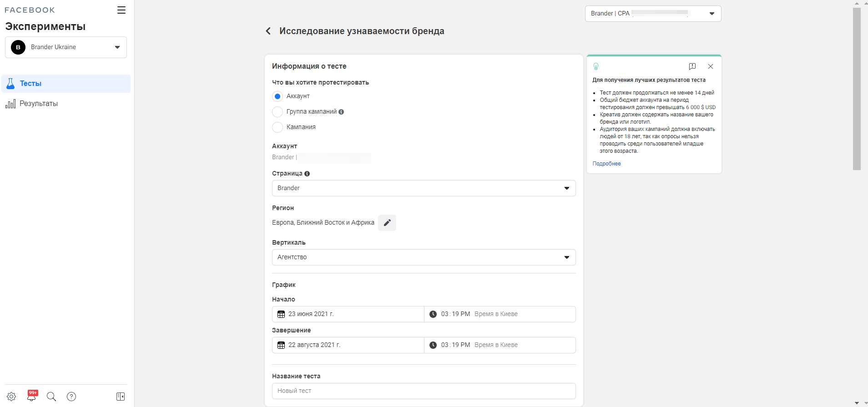Send feedback on the tips panel

click(692, 66)
